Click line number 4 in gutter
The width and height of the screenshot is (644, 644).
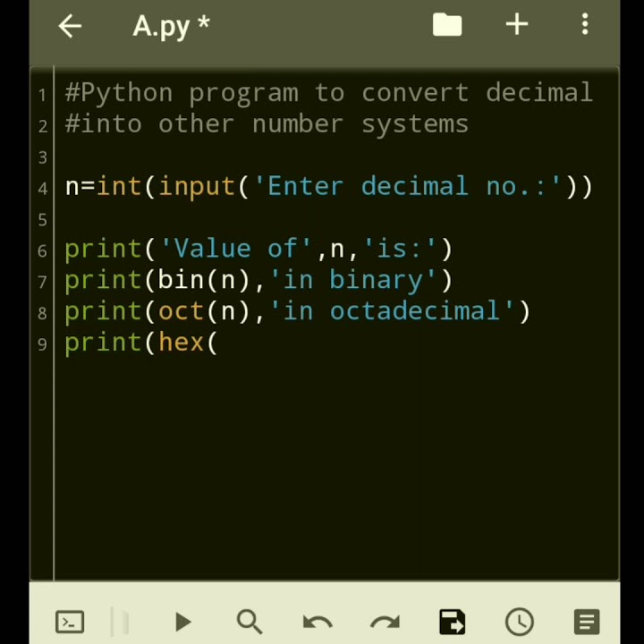click(42, 189)
